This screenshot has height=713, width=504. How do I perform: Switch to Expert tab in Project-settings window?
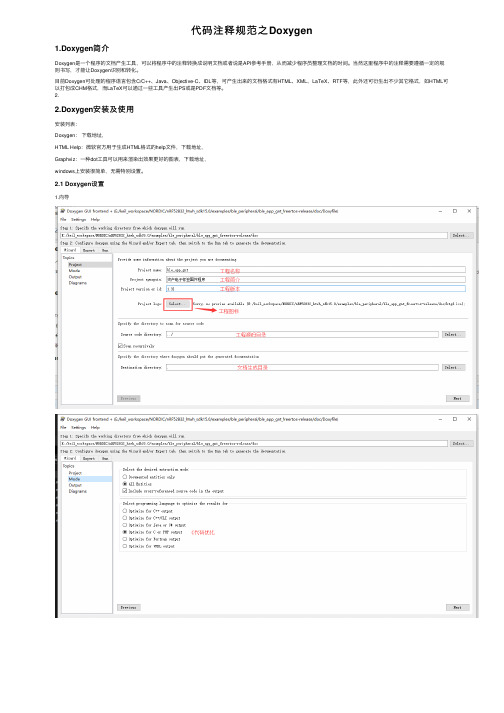click(x=89, y=250)
